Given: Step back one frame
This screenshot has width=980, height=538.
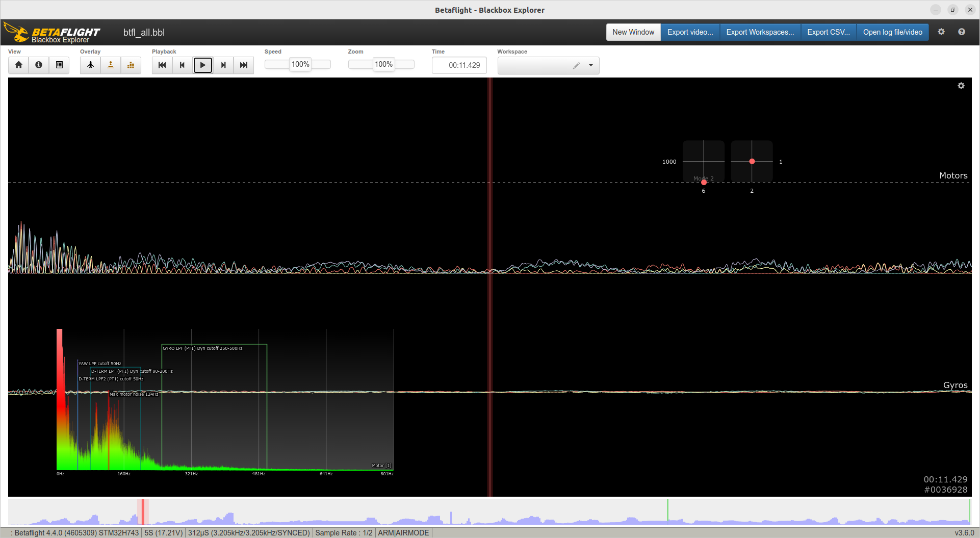Looking at the screenshot, I should [x=183, y=65].
